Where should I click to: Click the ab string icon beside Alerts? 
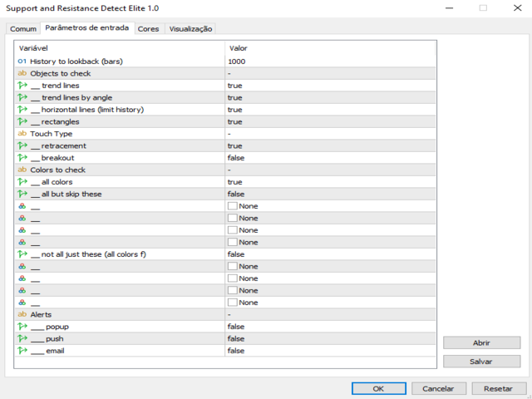(x=22, y=314)
